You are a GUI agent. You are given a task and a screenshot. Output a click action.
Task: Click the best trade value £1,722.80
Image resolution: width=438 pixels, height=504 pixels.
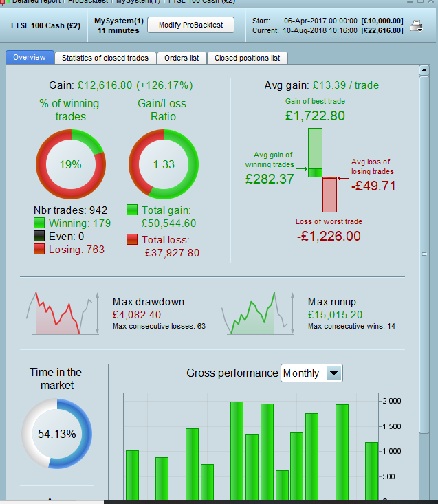point(315,116)
